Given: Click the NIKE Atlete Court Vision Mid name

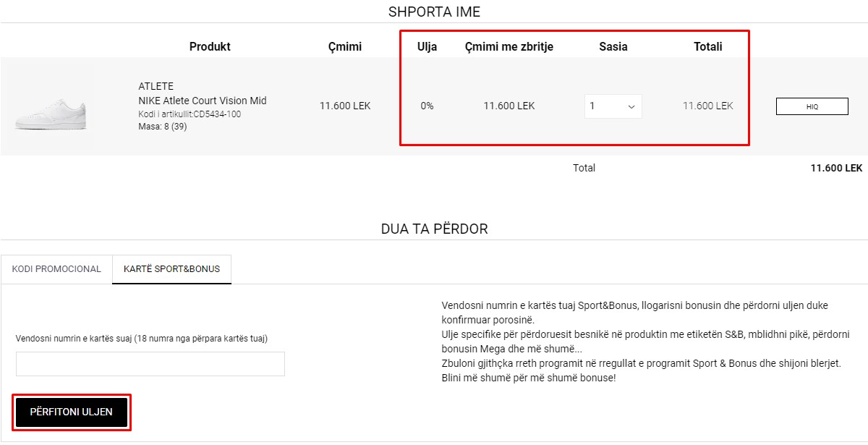Looking at the screenshot, I should point(203,101).
